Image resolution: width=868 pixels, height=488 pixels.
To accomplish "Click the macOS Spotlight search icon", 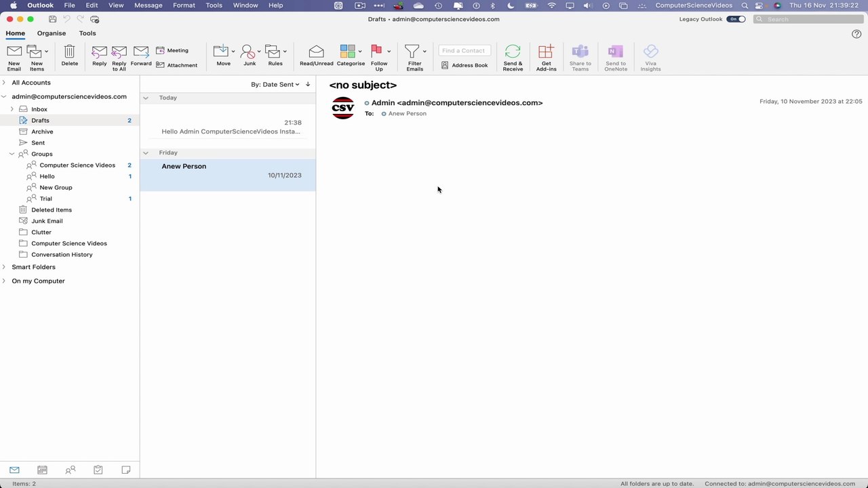I will point(745,5).
